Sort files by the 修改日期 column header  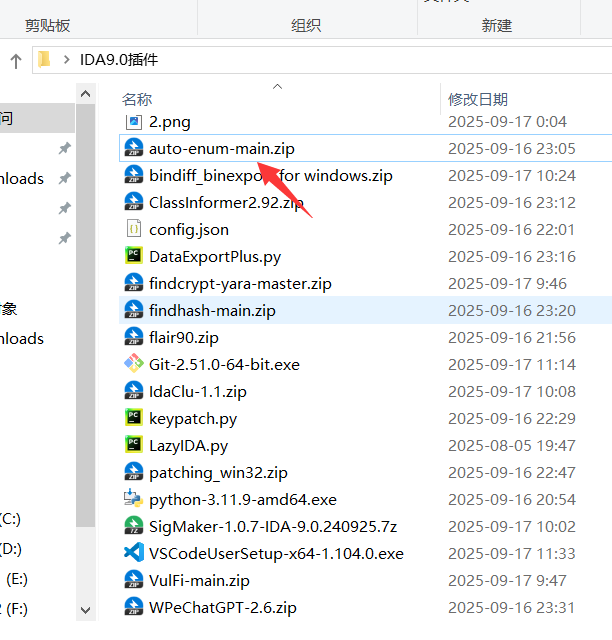point(478,99)
